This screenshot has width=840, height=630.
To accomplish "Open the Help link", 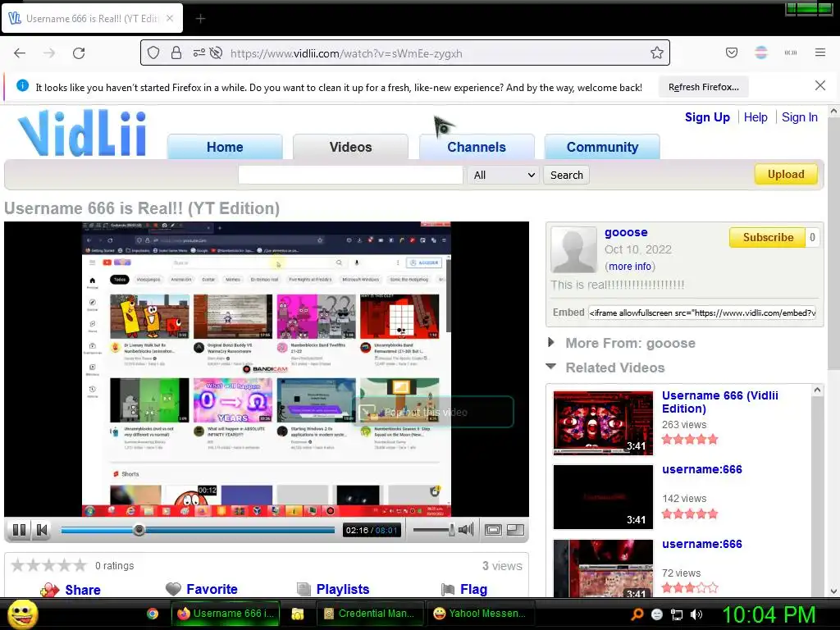I will pyautogui.click(x=756, y=117).
